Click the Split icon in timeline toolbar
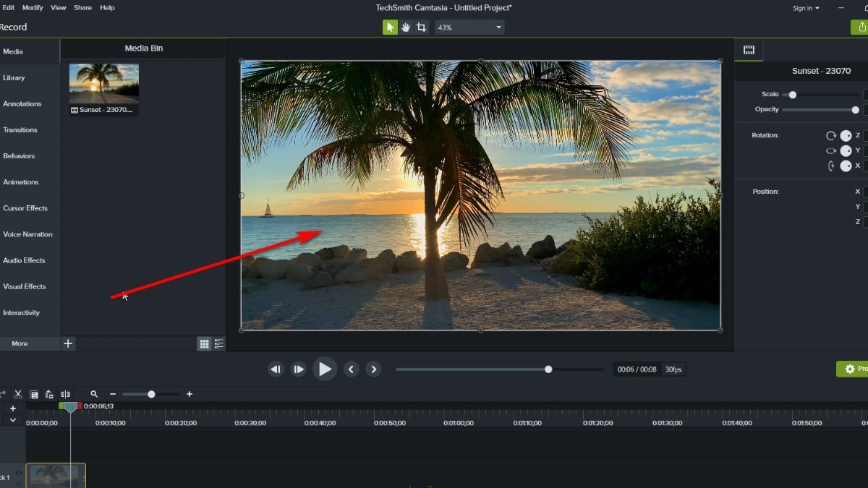The height and width of the screenshot is (488, 868). point(66,394)
